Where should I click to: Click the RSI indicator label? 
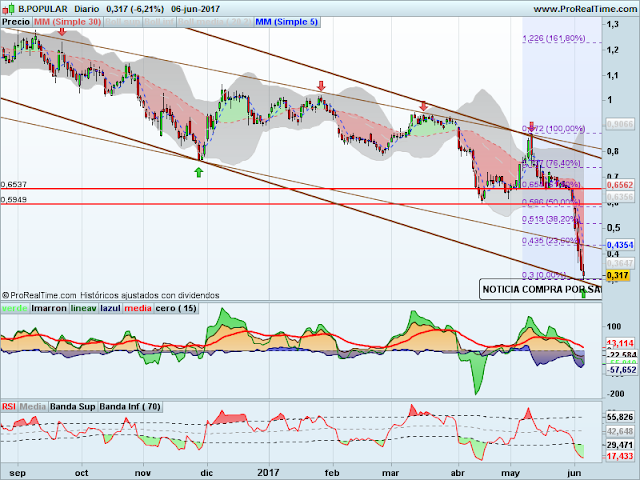point(9,407)
